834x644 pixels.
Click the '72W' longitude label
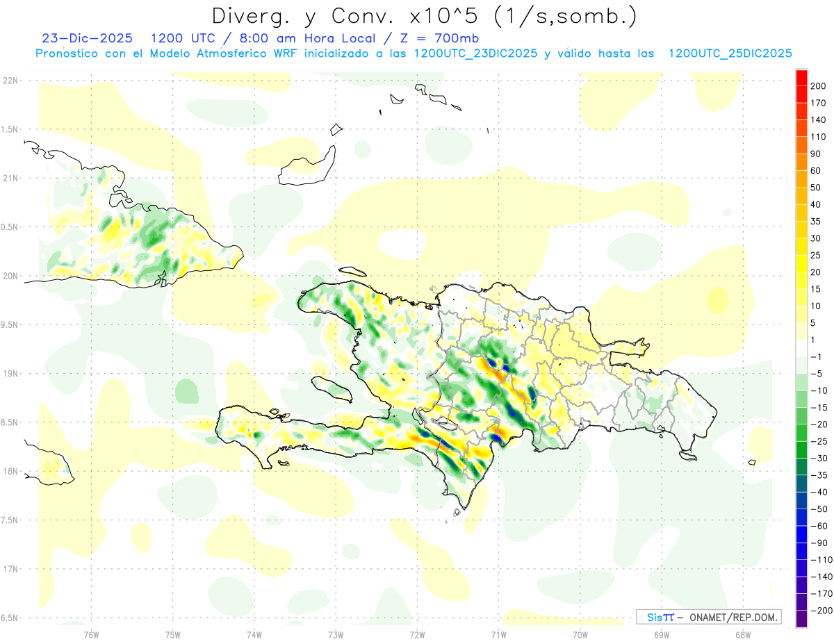coord(417,634)
